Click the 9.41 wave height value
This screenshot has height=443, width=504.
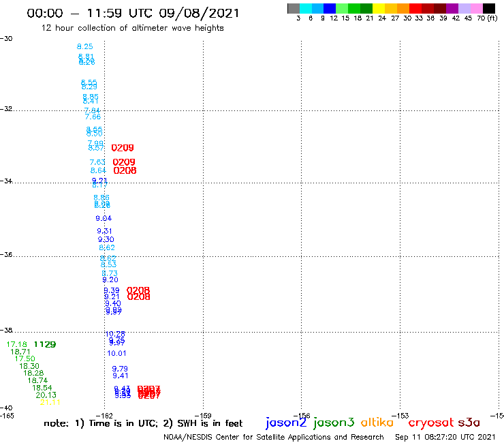pyautogui.click(x=121, y=376)
